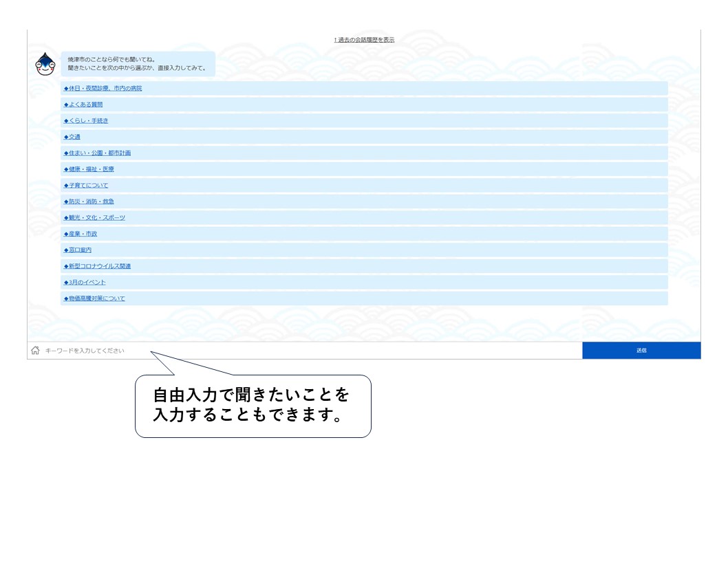Select 休日・夜間診療、市内の病院
The height and width of the screenshot is (561, 728).
[x=104, y=88]
